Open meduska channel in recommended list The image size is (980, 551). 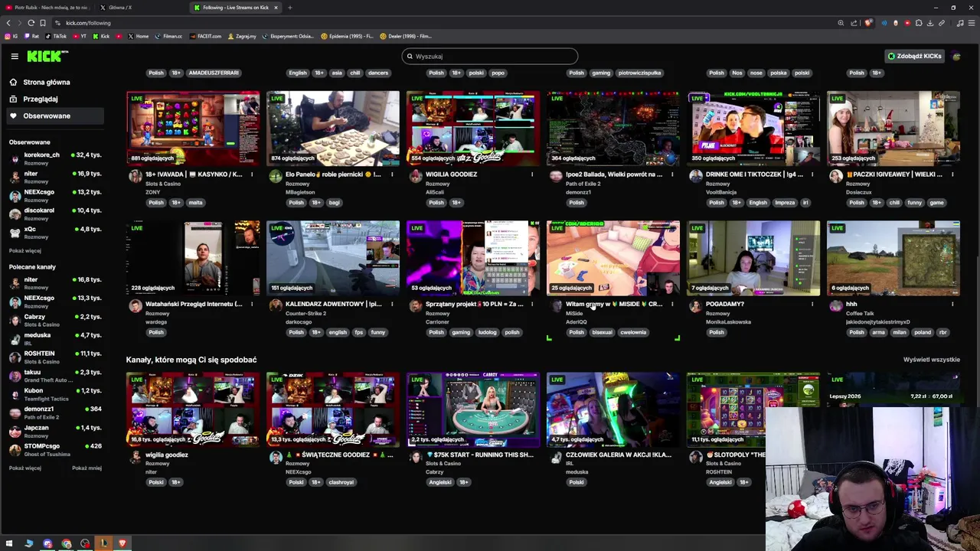click(55, 338)
